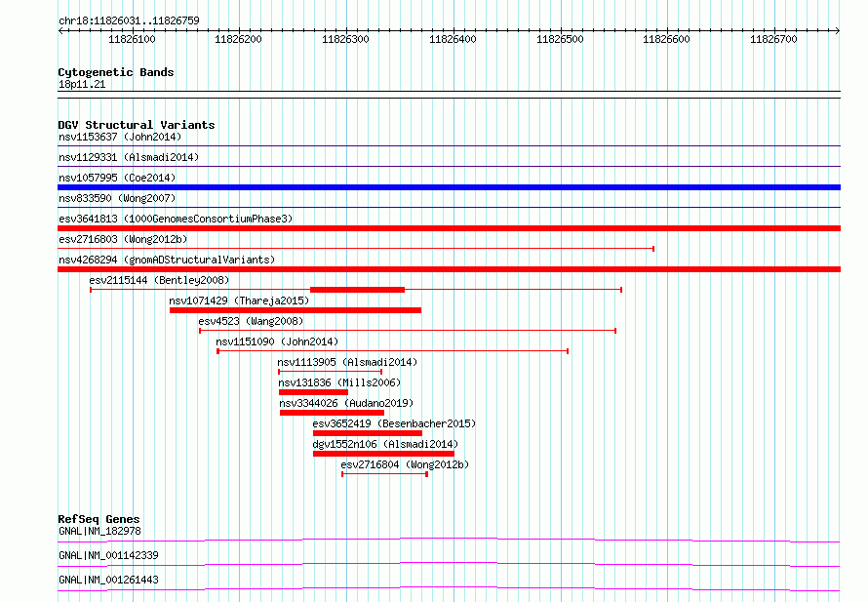868x602 pixels.
Task: Open the nsv3344026 (Audano2019) label
Action: pos(346,403)
